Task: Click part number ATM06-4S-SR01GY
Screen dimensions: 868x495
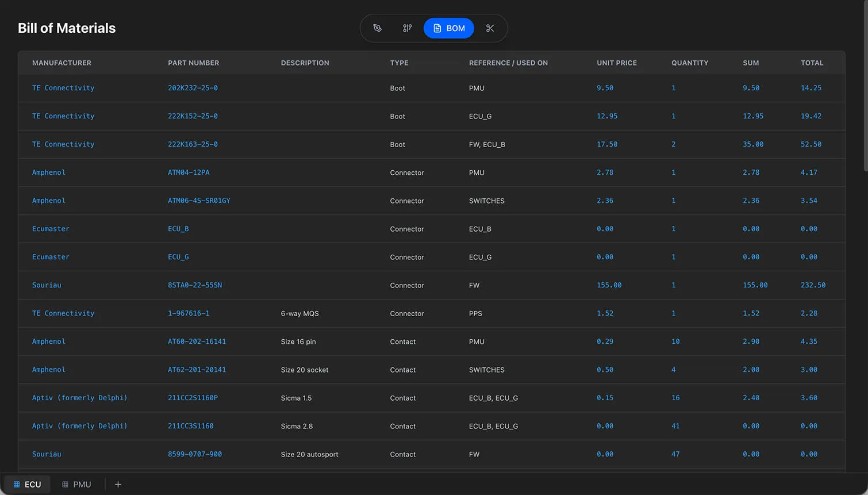Action: (199, 201)
